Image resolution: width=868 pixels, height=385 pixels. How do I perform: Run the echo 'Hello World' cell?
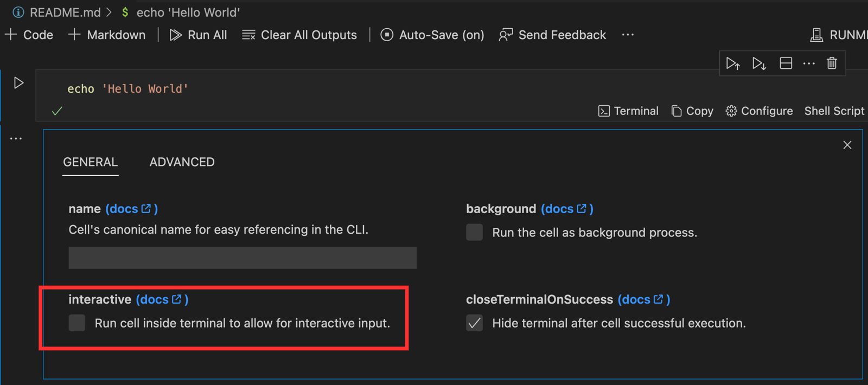point(18,82)
